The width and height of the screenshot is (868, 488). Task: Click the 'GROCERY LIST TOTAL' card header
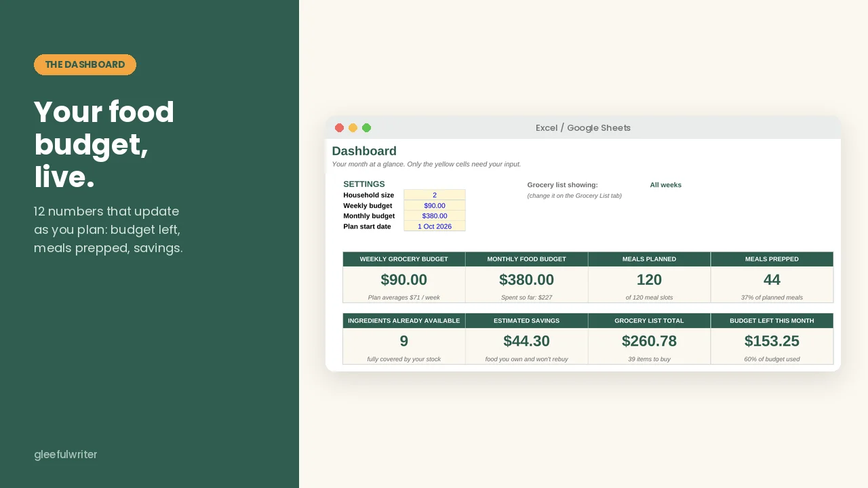[x=650, y=321]
